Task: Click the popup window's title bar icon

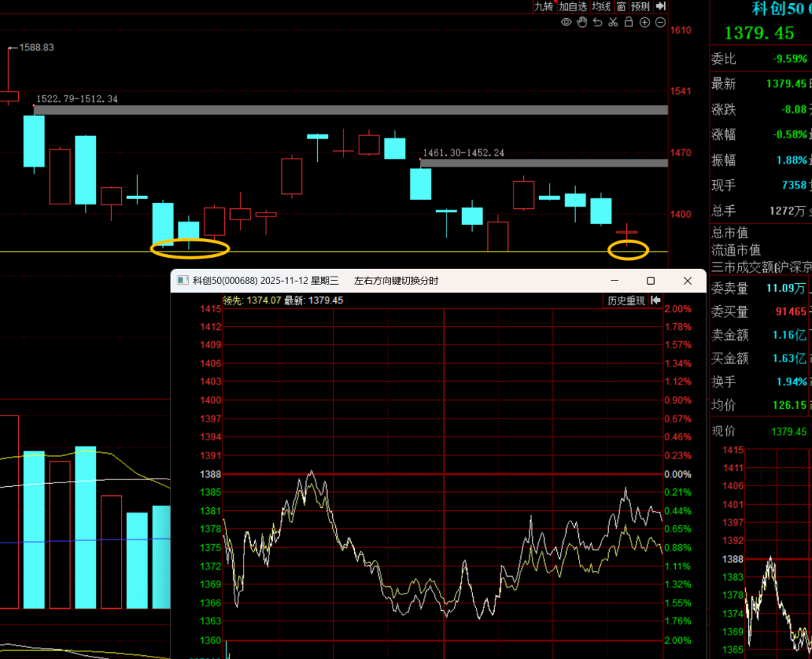Action: point(182,281)
